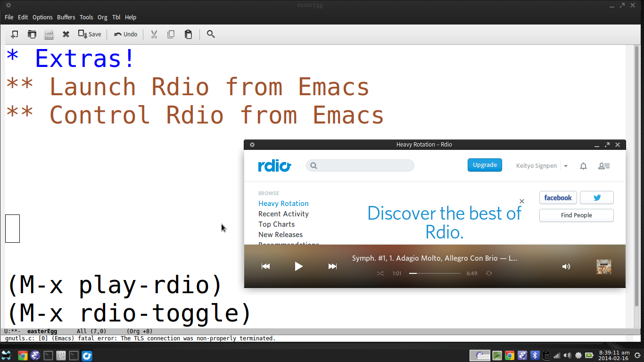
Task: Open the Tools menu
Action: 86,17
